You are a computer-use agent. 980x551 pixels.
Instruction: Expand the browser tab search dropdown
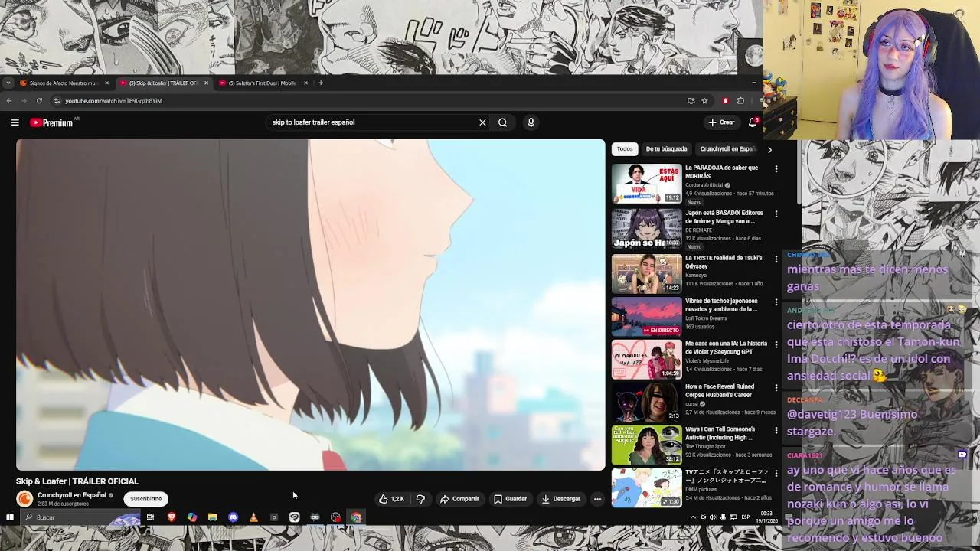[8, 83]
